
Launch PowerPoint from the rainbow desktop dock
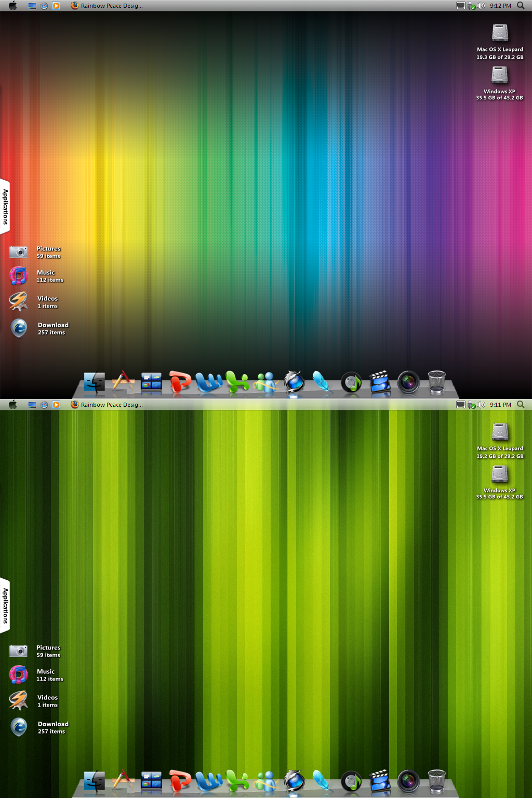tap(180, 382)
